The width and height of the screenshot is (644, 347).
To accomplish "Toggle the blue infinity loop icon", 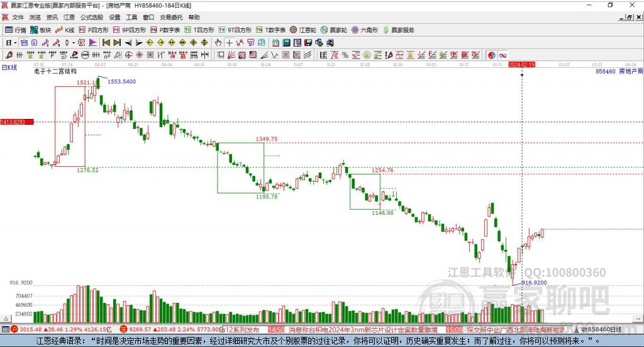I will tap(502, 55).
